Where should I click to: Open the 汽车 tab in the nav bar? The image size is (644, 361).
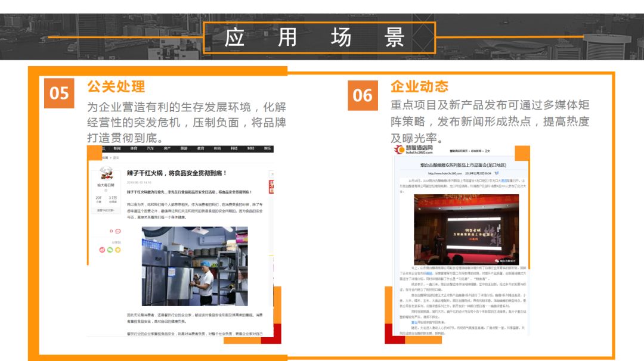pos(150,148)
